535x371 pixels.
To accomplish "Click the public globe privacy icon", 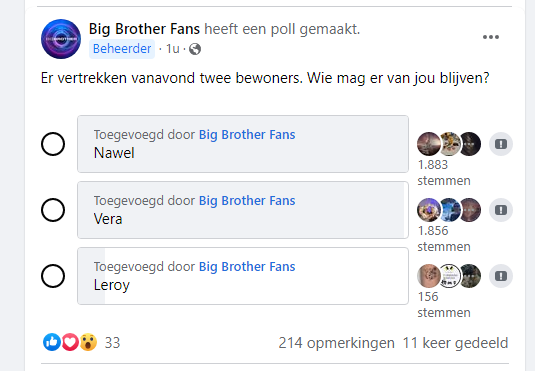I will click(195, 49).
